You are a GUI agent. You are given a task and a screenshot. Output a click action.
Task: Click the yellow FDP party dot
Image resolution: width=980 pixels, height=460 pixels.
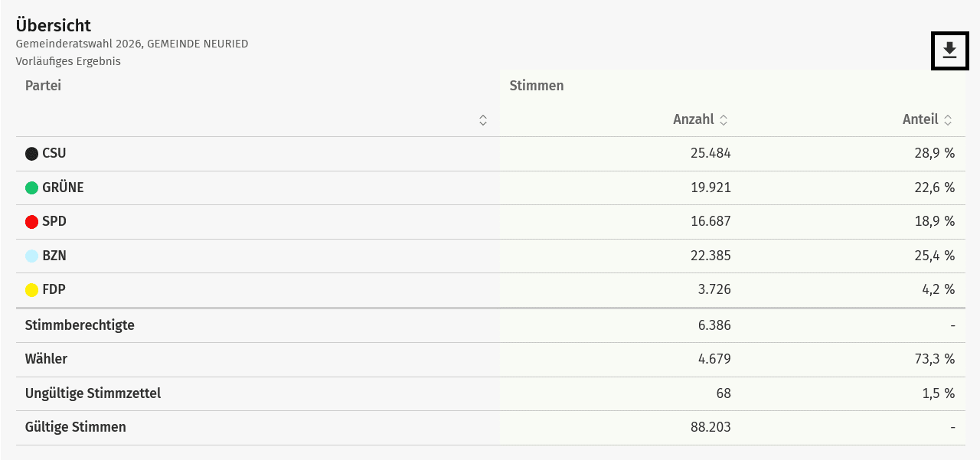pyautogui.click(x=31, y=290)
